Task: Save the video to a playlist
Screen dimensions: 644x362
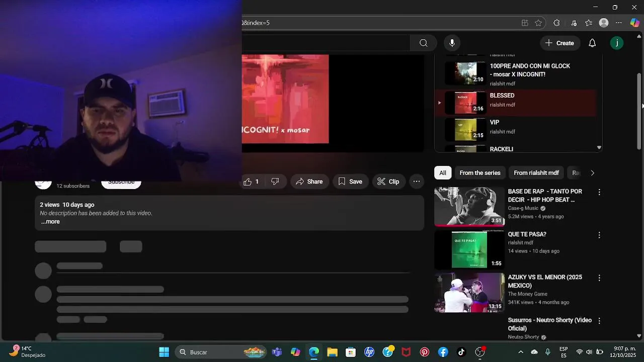Action: click(x=350, y=182)
